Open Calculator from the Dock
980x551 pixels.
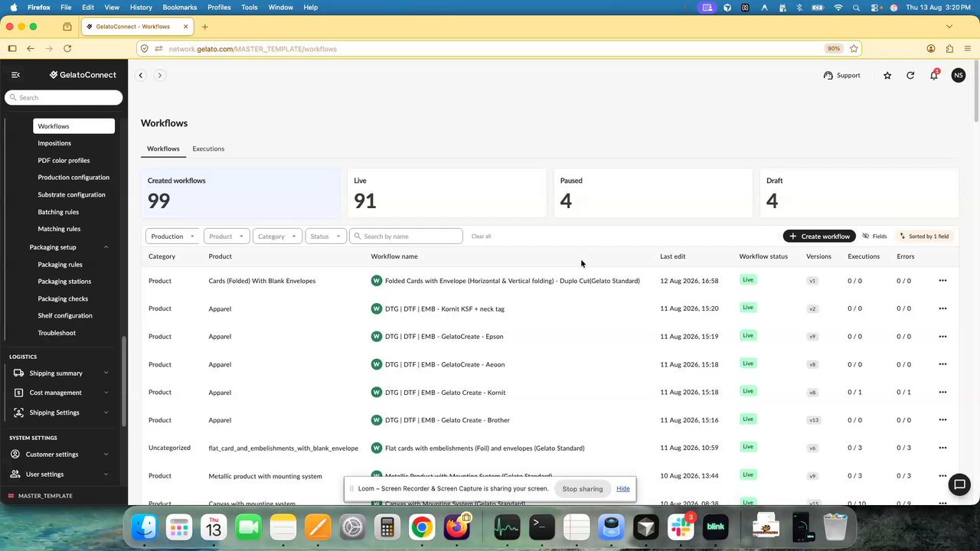[x=387, y=527]
